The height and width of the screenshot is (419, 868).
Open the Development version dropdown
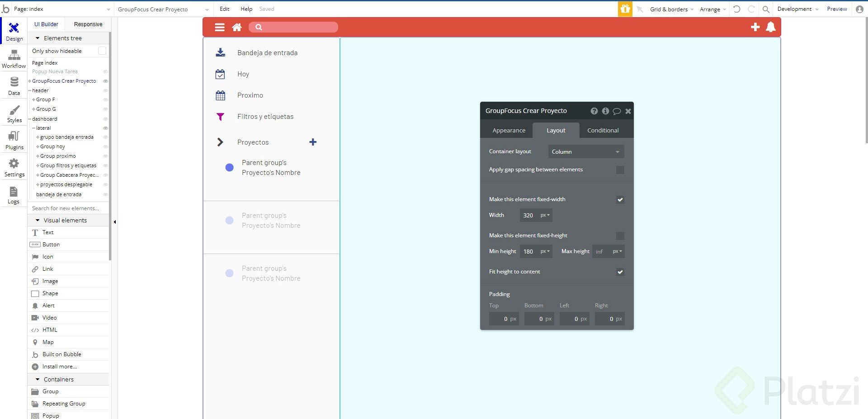point(798,9)
